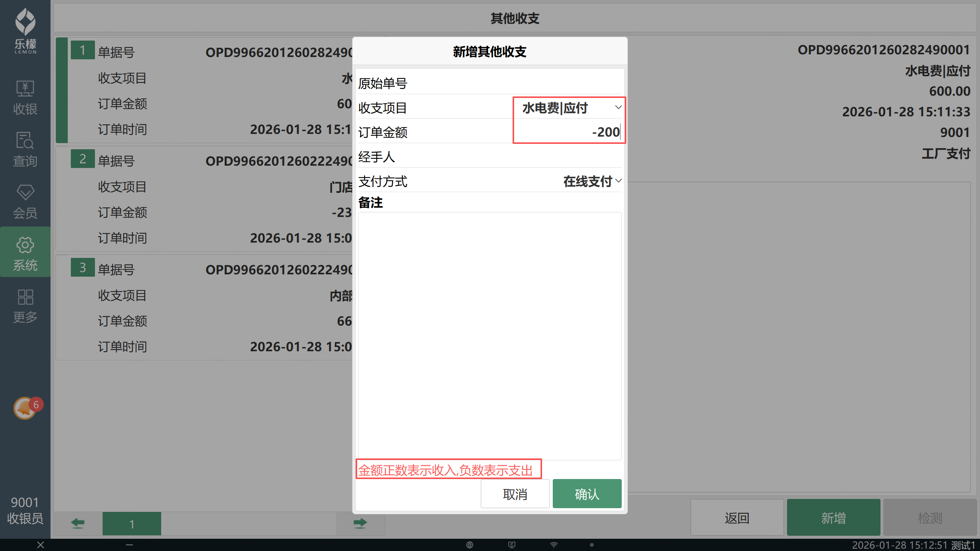The image size is (980, 551).
Task: Click the globe icon in bottom bar
Action: 470,545
